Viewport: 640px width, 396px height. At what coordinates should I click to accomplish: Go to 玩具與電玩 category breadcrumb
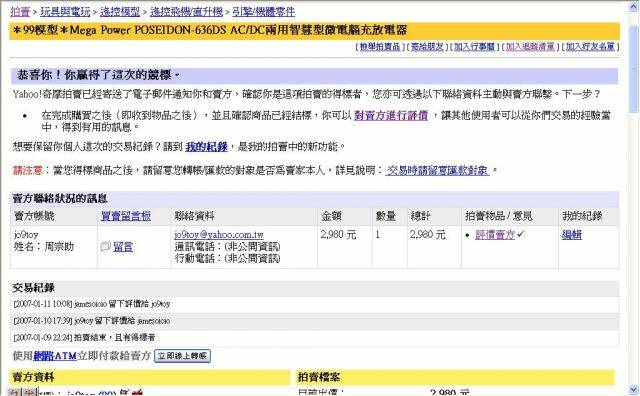(65, 12)
